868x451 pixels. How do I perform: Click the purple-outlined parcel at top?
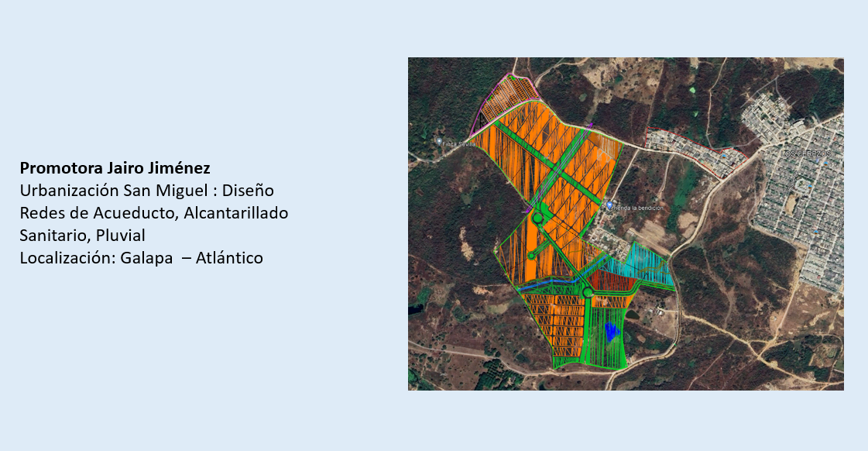coord(509,97)
